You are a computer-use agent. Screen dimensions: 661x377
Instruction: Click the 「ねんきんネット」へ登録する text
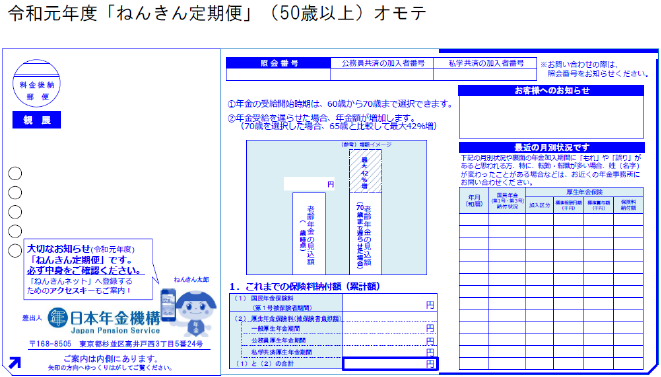tap(80, 281)
